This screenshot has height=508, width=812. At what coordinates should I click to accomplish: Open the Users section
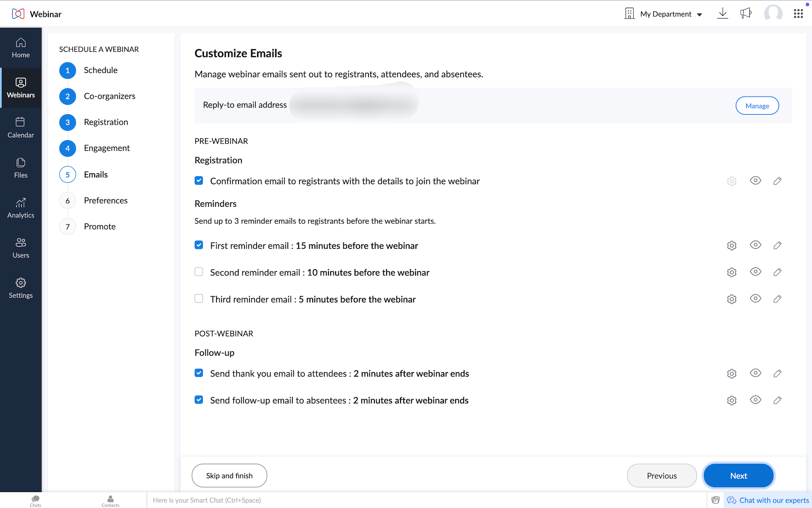(20, 247)
